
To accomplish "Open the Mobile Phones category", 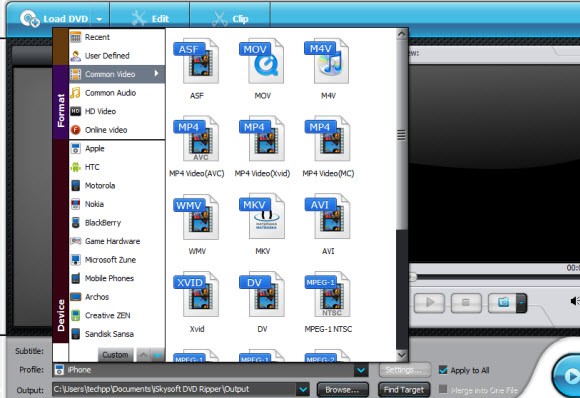I will [117, 278].
